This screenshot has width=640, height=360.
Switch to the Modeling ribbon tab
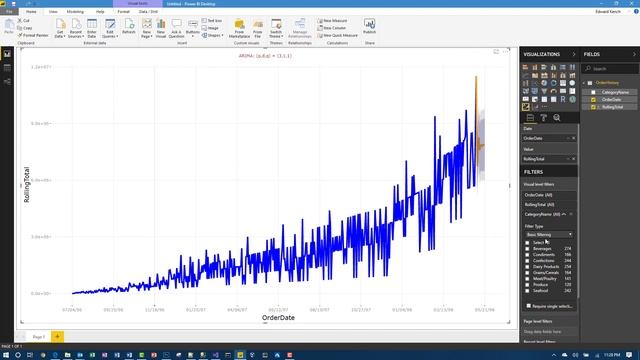tap(75, 12)
